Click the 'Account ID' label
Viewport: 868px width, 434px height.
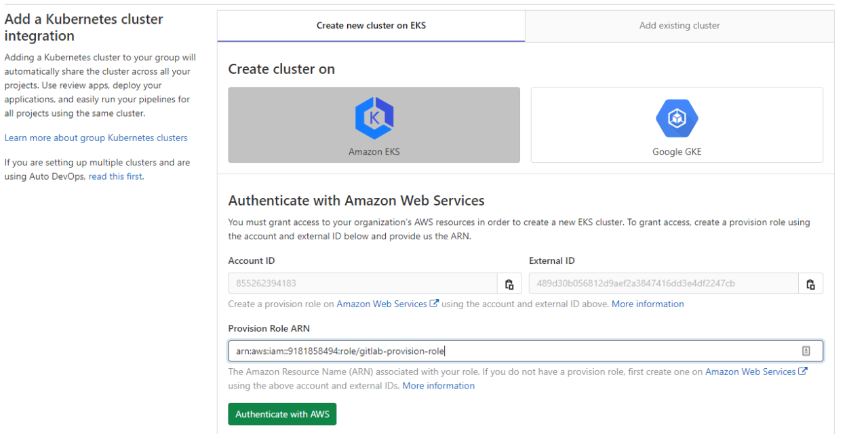(x=252, y=261)
